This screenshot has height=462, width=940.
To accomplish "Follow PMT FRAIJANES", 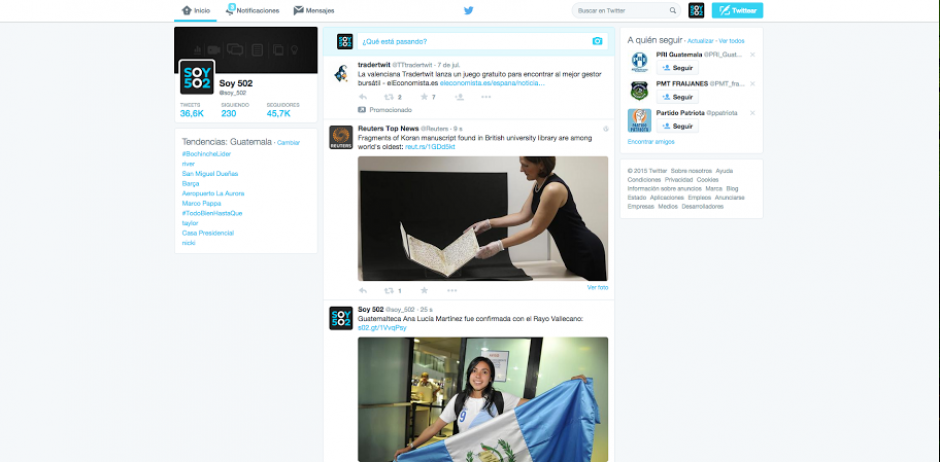I will coord(678,97).
